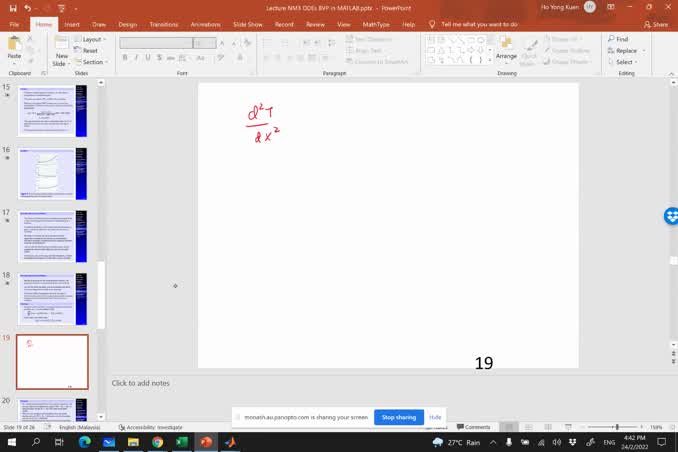Screen dimensions: 678x452
Task: Switch to Slide Sorter view icon
Action: 528,427
